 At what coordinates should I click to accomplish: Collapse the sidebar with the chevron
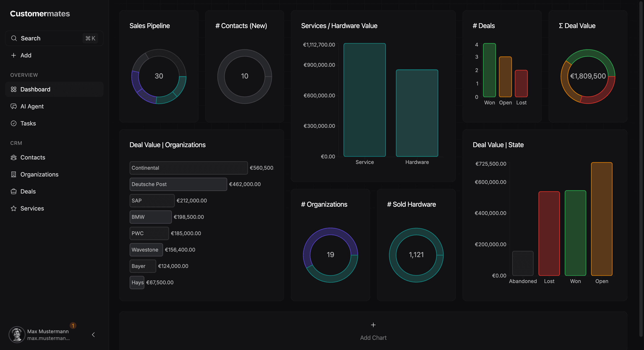coord(93,335)
